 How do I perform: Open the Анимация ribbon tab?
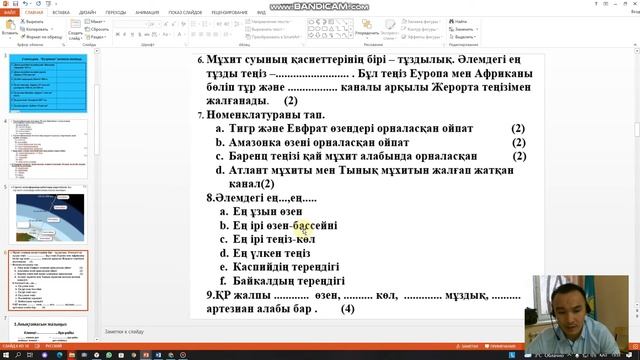click(x=147, y=13)
